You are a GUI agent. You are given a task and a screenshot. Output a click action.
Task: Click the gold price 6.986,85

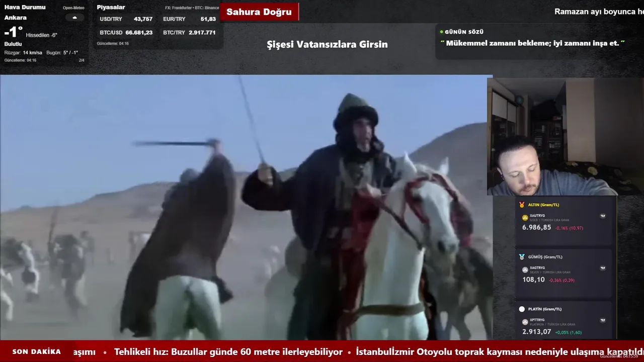[x=536, y=228]
